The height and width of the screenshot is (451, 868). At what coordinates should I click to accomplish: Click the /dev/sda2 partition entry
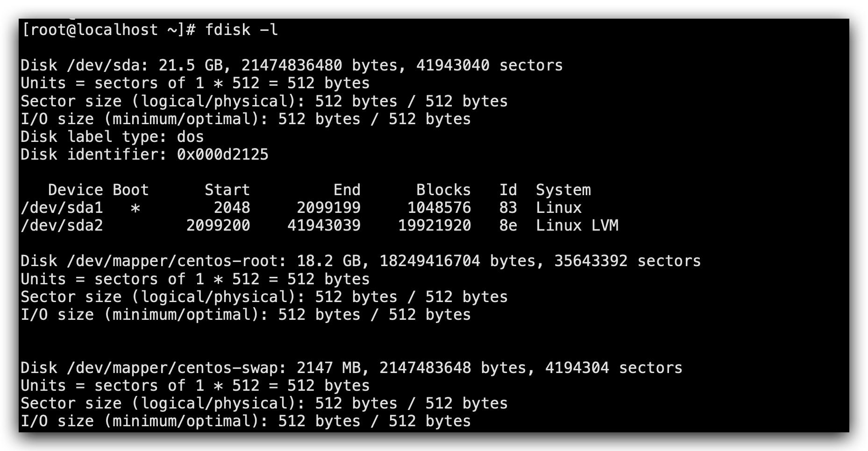[x=62, y=225]
